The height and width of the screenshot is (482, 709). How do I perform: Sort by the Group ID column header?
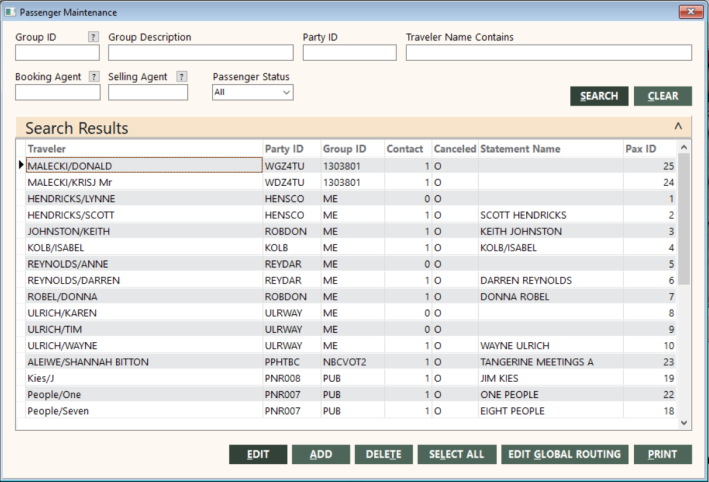(353, 149)
